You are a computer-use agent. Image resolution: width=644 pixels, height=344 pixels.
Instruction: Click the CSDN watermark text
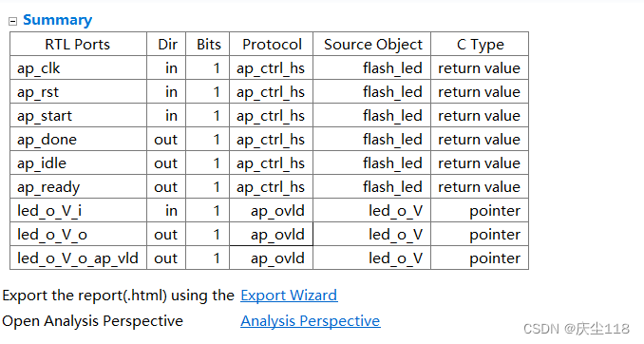tap(577, 329)
